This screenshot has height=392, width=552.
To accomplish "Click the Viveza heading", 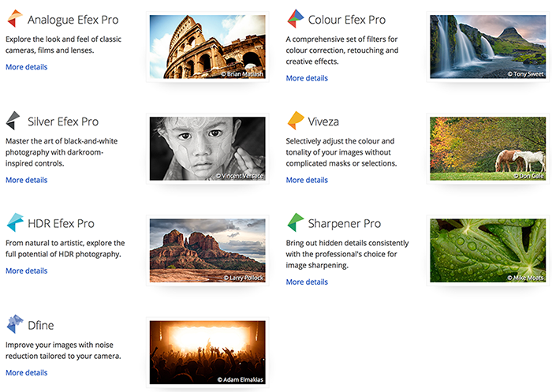I will 323,121.
